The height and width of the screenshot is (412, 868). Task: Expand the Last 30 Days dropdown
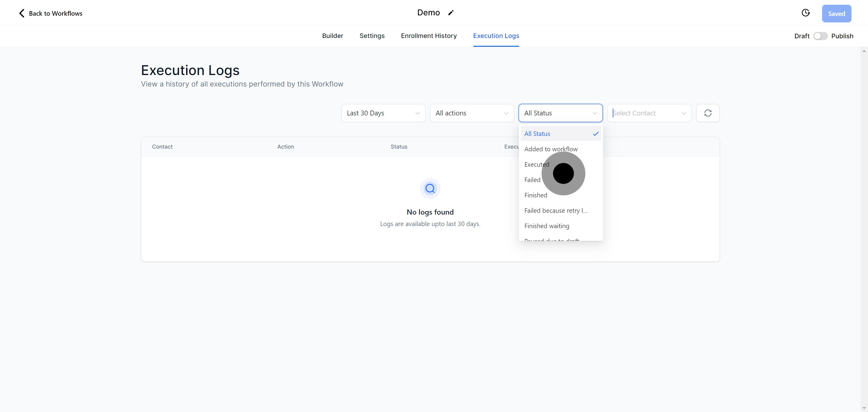(x=383, y=113)
